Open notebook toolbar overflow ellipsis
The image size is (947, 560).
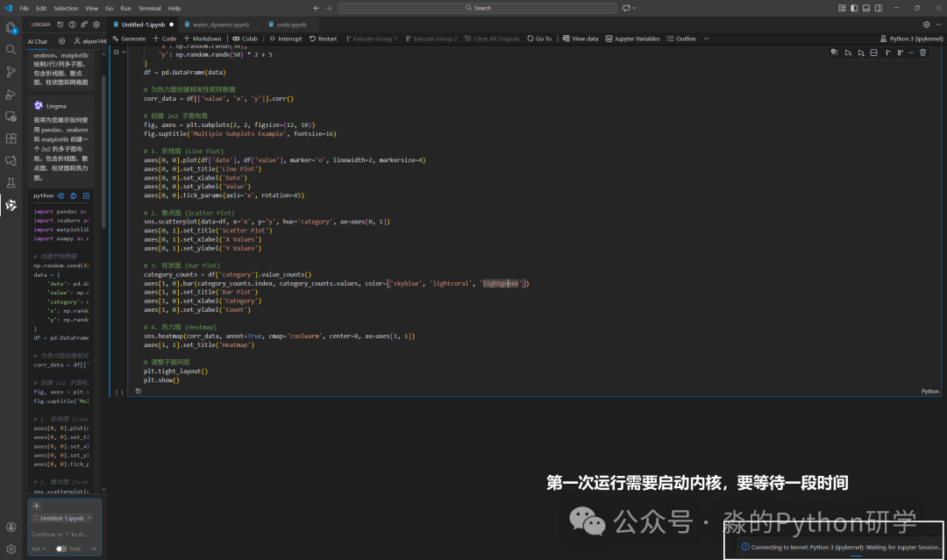pyautogui.click(x=706, y=39)
